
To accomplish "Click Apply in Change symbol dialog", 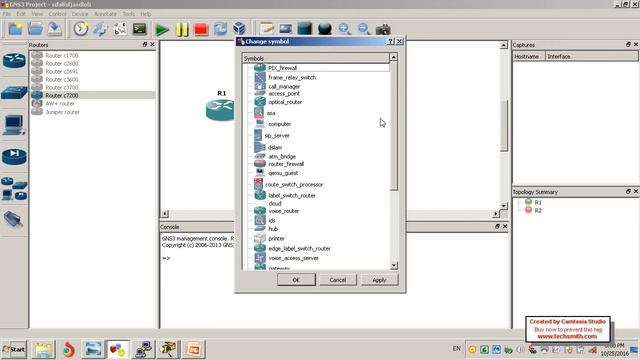I will click(x=379, y=280).
